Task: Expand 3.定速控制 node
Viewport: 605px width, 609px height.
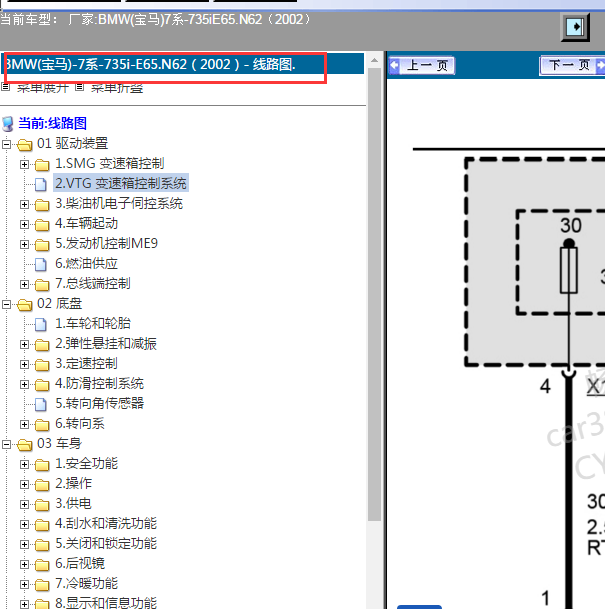Action: 24,364
